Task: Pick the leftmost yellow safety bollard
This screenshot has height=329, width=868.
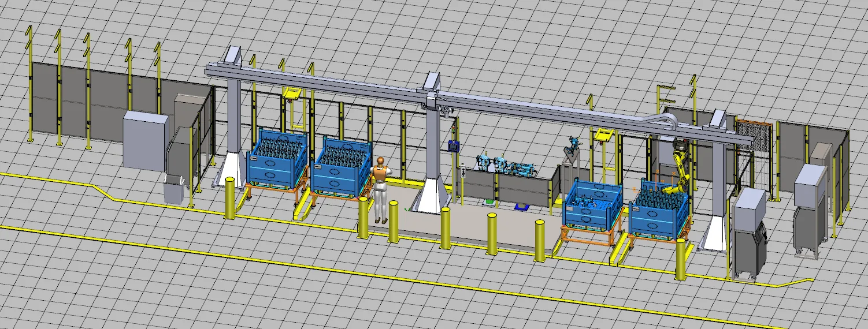Action: [x=231, y=197]
